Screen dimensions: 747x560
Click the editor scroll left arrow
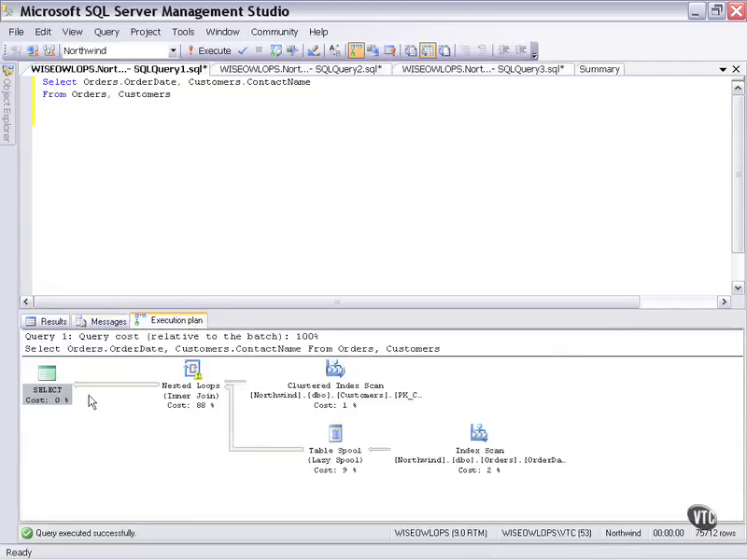coord(26,301)
